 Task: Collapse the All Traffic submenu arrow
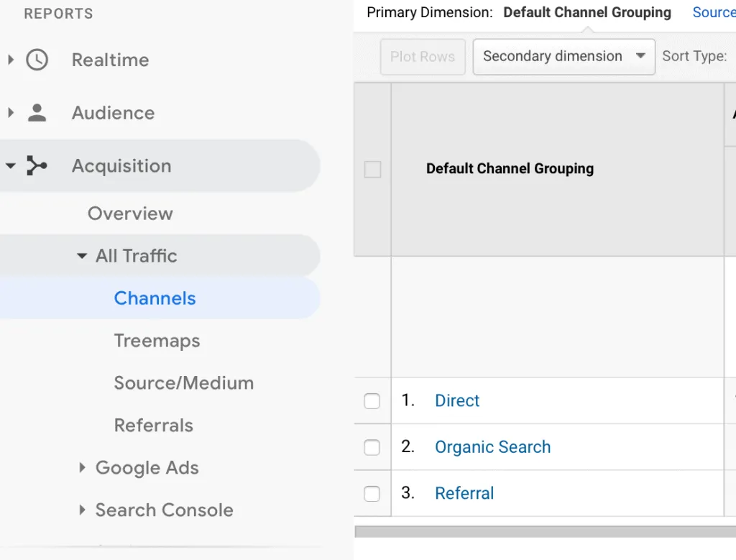click(82, 256)
